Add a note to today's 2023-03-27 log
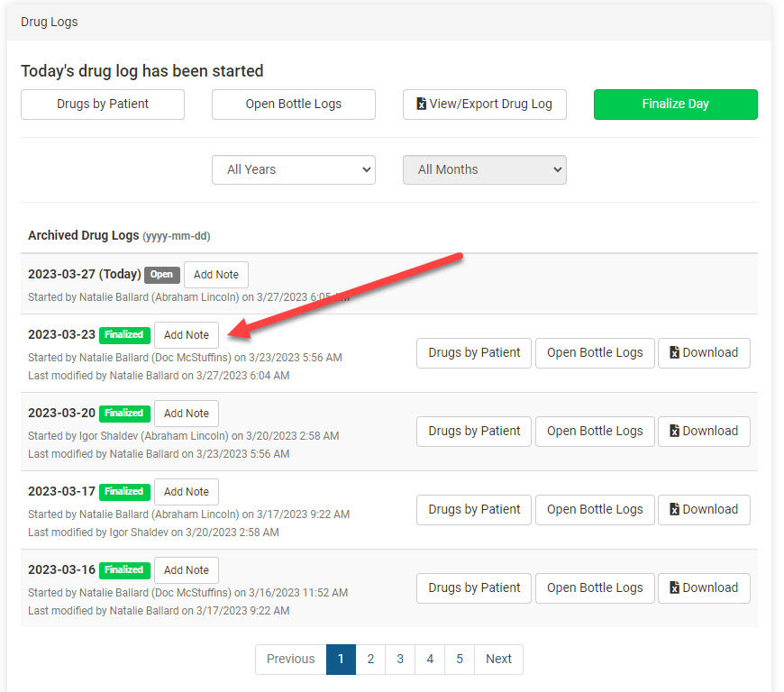 216,275
